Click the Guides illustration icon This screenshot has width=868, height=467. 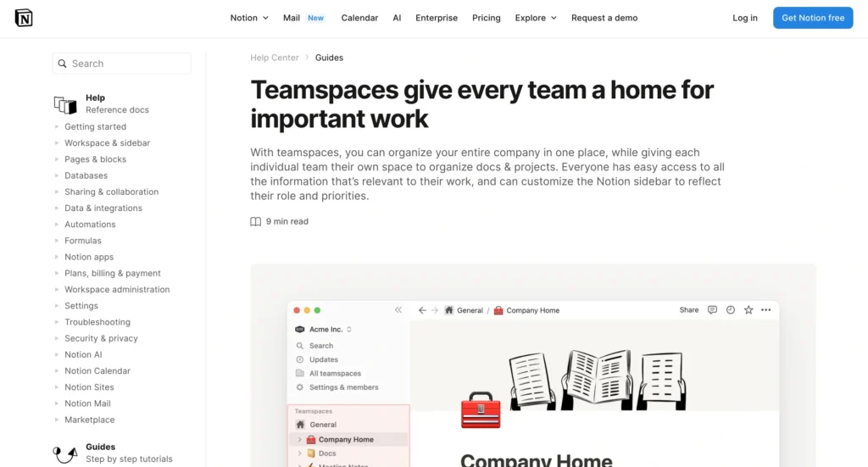[64, 453]
